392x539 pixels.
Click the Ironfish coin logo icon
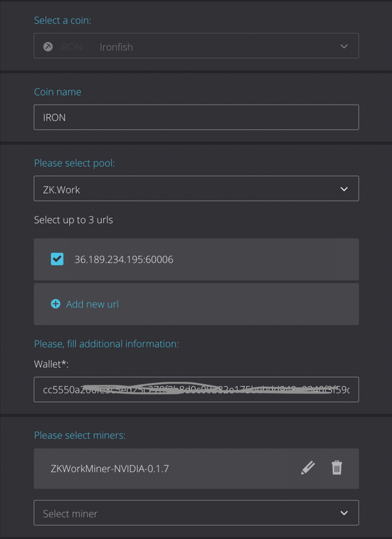click(x=48, y=47)
